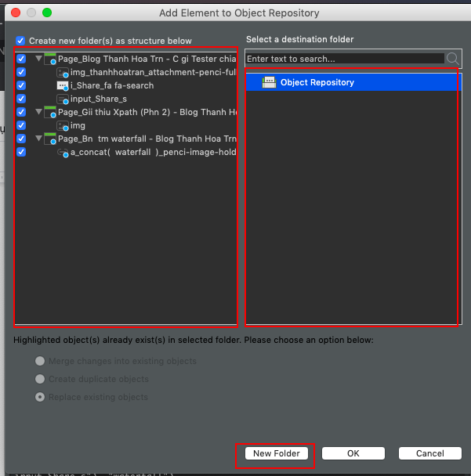The image size is (471, 476).
Task: Collapse the Page_Gii thiu Xpath node
Action: (38, 112)
